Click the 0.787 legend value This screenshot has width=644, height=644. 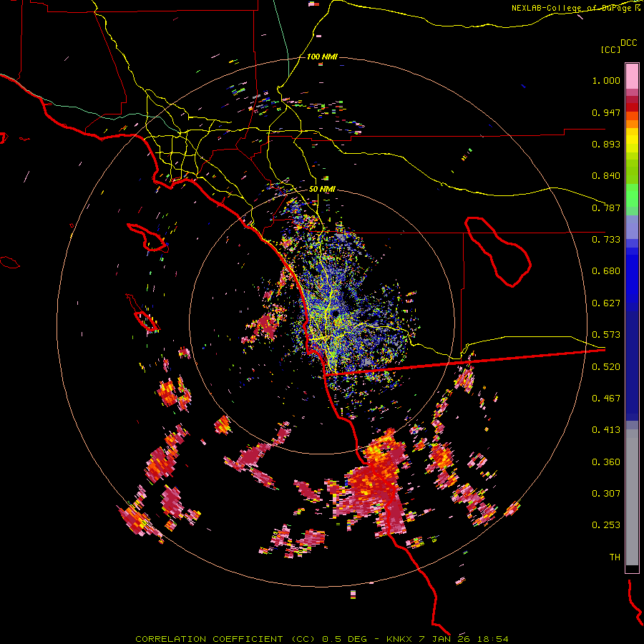[x=606, y=208]
